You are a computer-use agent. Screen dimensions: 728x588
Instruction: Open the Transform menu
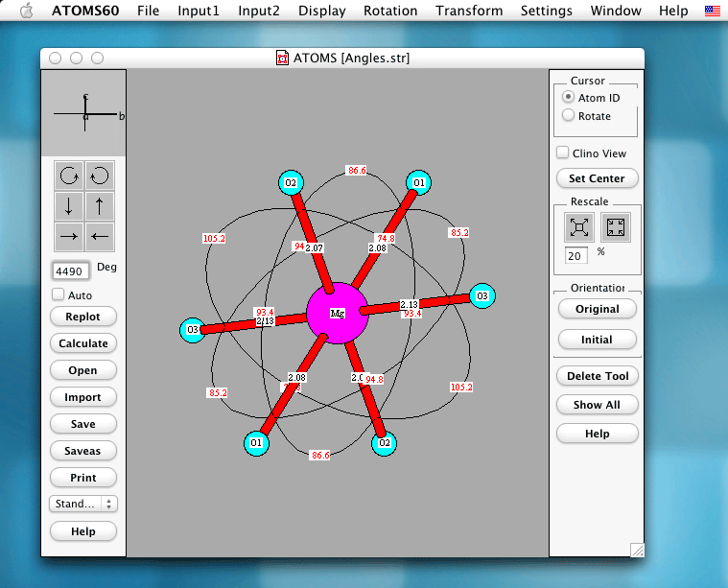pos(468,11)
